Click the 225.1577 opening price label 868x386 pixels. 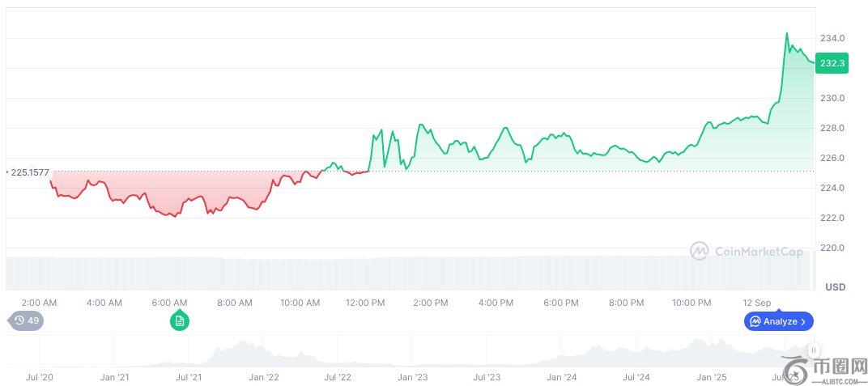tap(29, 172)
